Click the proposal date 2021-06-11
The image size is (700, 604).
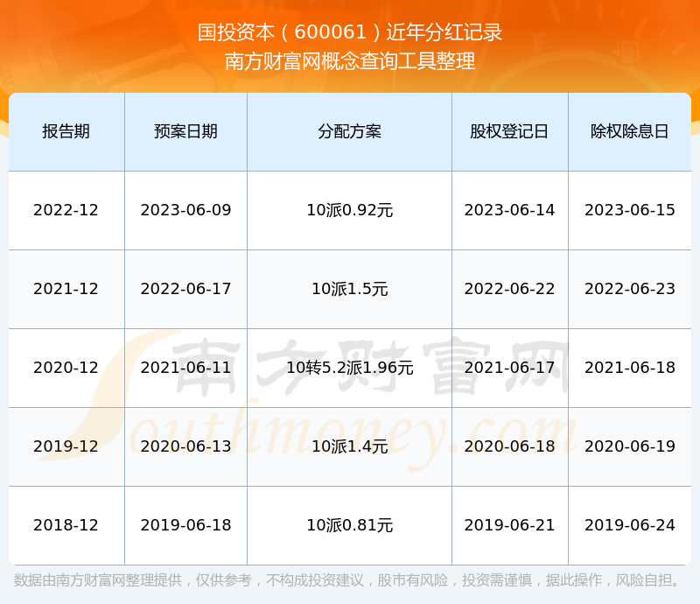click(x=185, y=368)
